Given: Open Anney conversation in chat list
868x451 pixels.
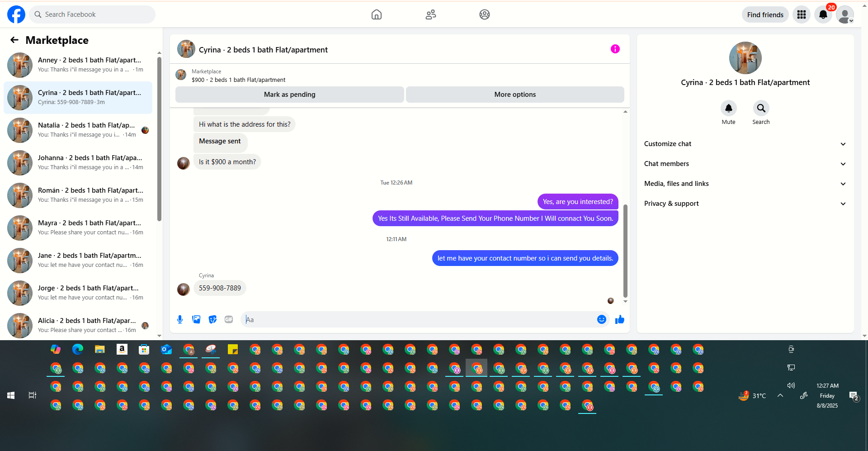Looking at the screenshot, I should [78, 65].
